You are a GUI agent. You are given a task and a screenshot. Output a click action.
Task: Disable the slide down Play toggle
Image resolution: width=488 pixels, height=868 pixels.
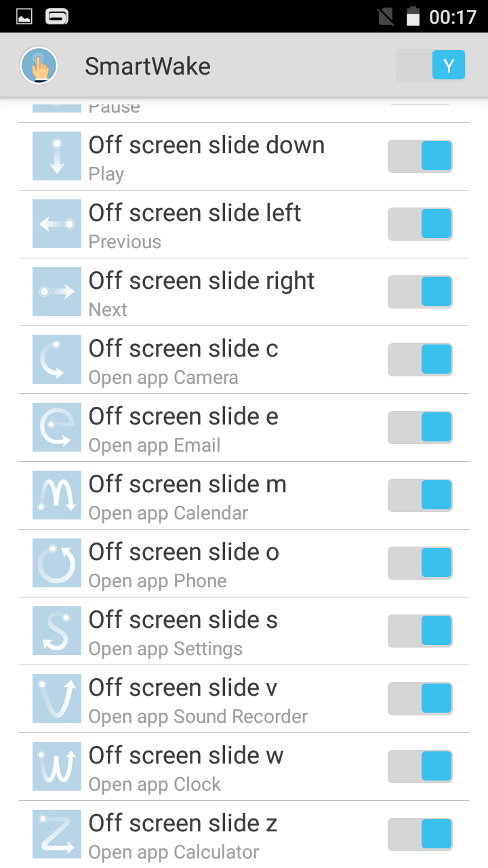420,156
